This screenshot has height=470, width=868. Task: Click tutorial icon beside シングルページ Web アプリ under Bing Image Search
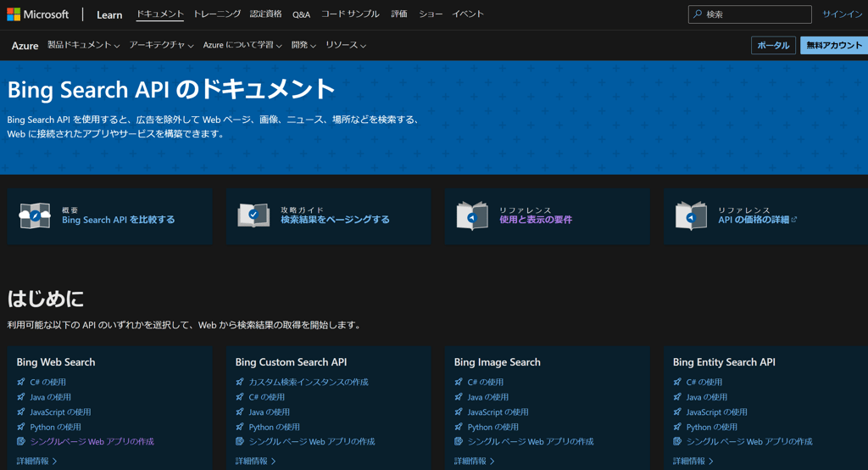(x=459, y=442)
